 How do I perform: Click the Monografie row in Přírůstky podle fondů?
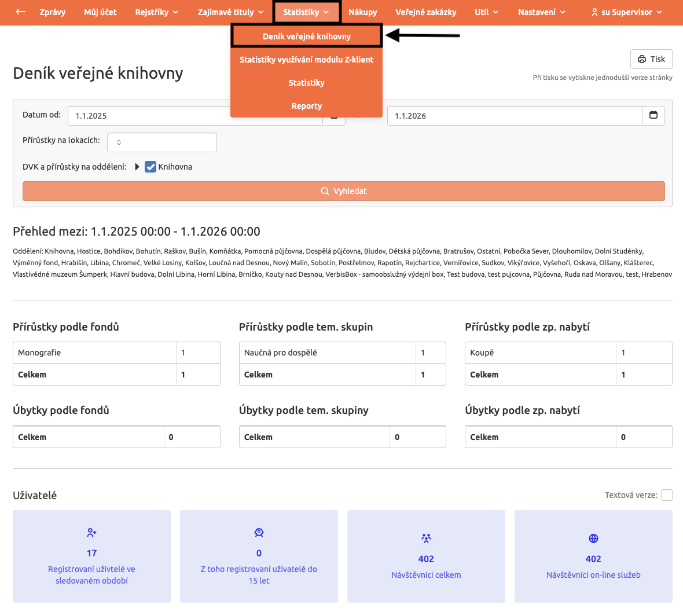click(x=116, y=353)
